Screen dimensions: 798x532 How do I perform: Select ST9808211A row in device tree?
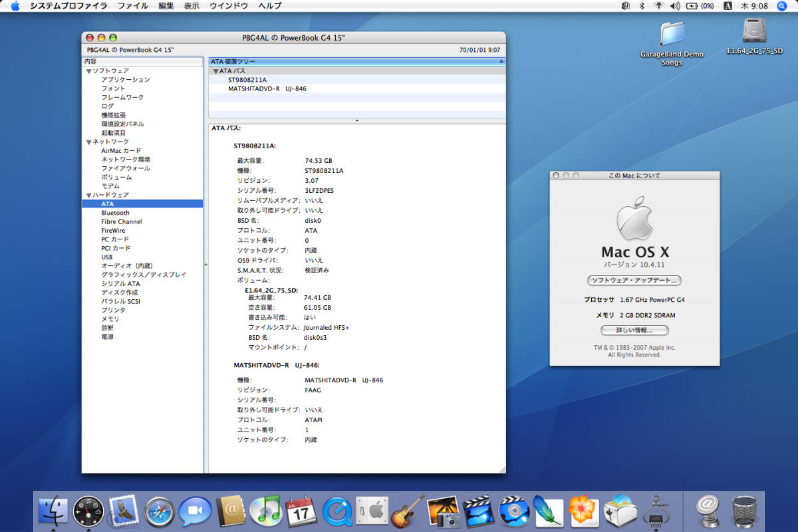pos(357,80)
